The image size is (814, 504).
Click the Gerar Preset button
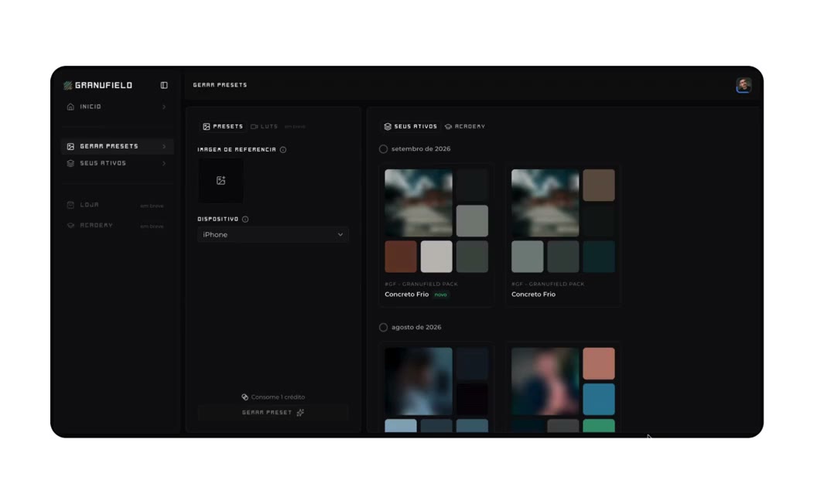coord(273,413)
